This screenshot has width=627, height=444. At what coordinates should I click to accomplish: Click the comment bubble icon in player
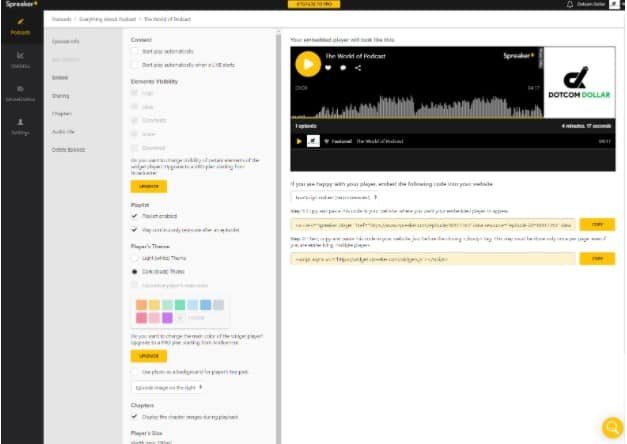(344, 69)
